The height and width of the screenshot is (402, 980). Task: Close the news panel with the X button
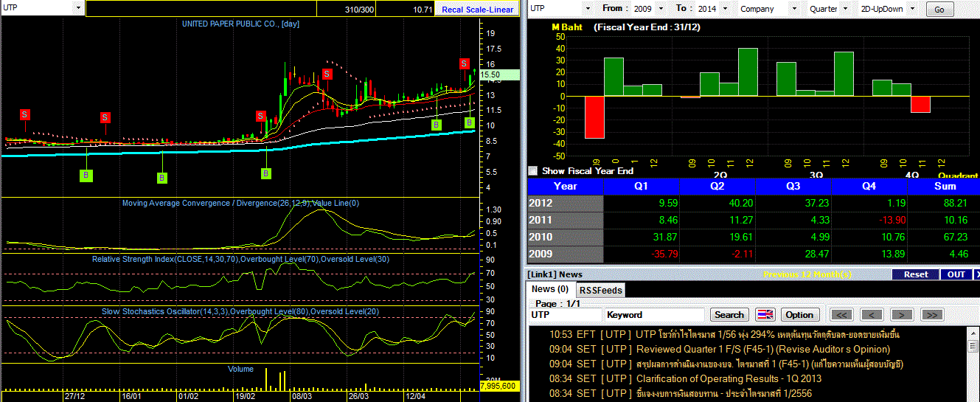977,274
